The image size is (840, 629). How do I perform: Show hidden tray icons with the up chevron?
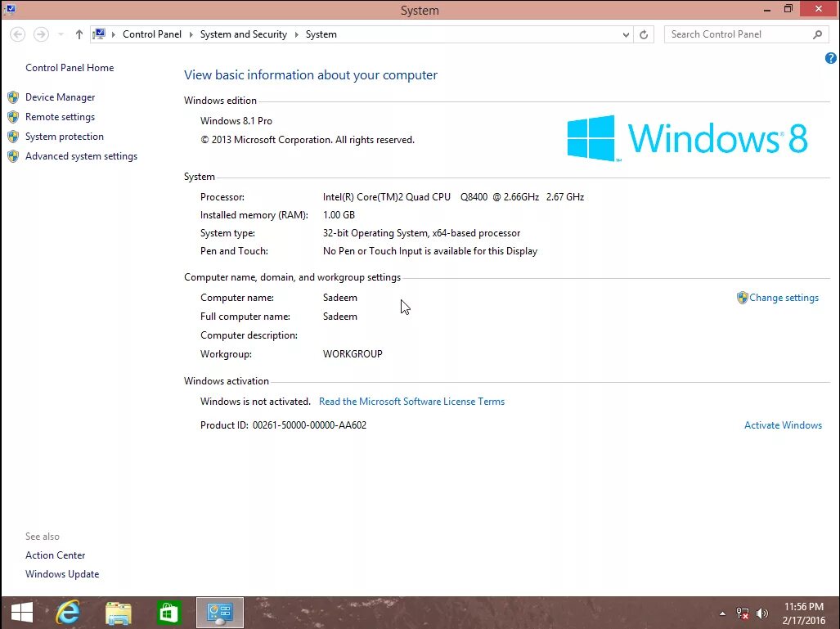pyautogui.click(x=722, y=613)
